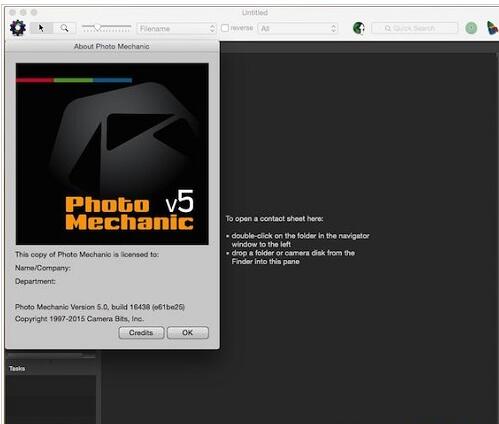The image size is (499, 424).
Task: Close the Untitled window
Action: (x=13, y=12)
